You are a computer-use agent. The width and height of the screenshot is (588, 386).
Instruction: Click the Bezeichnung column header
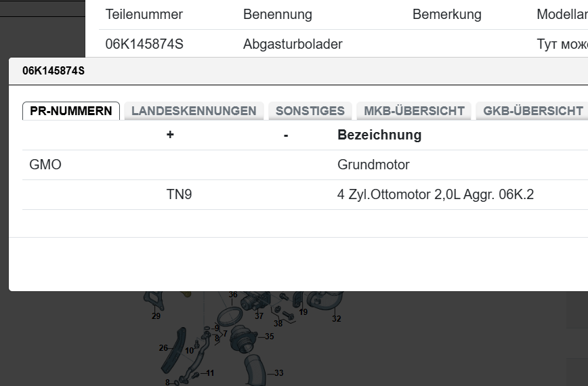(x=379, y=135)
